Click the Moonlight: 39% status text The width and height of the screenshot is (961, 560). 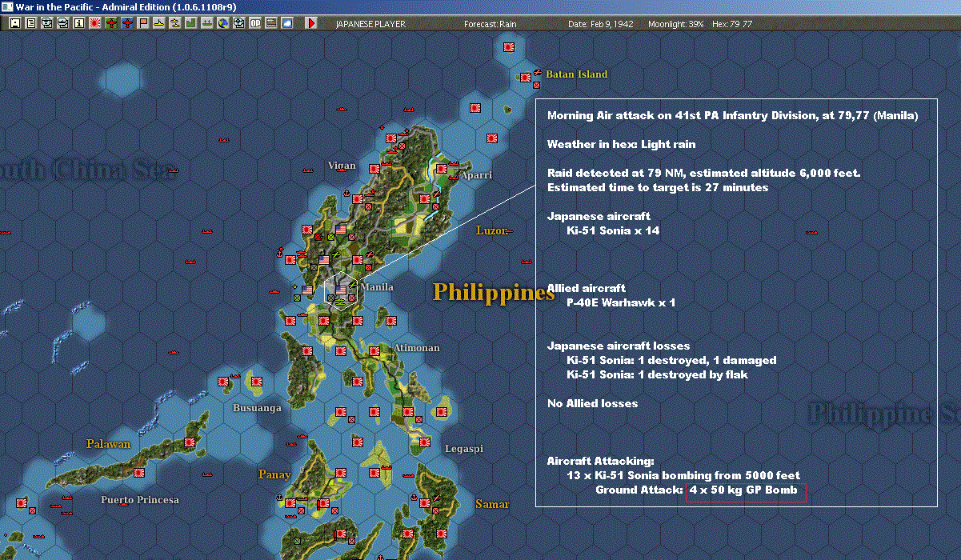(x=676, y=24)
